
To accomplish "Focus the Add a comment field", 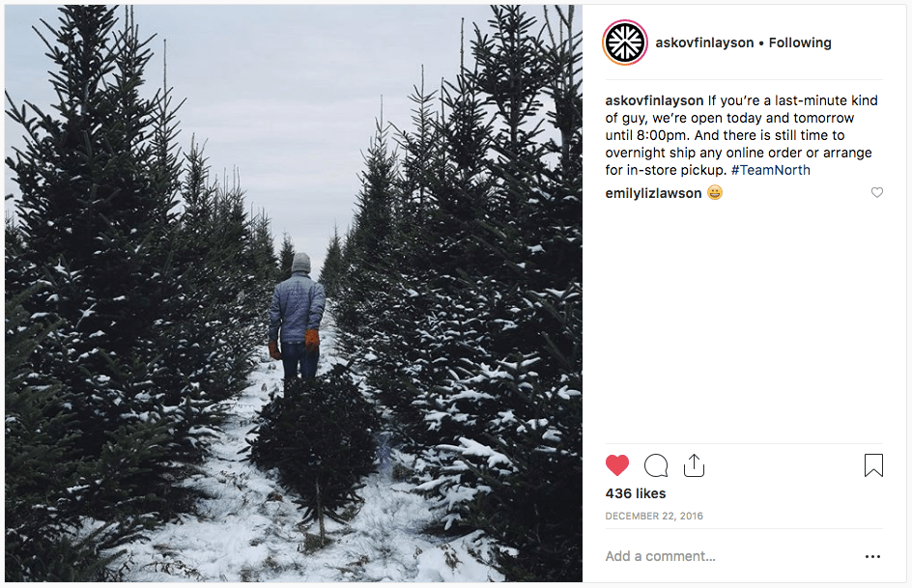I will coord(715,556).
